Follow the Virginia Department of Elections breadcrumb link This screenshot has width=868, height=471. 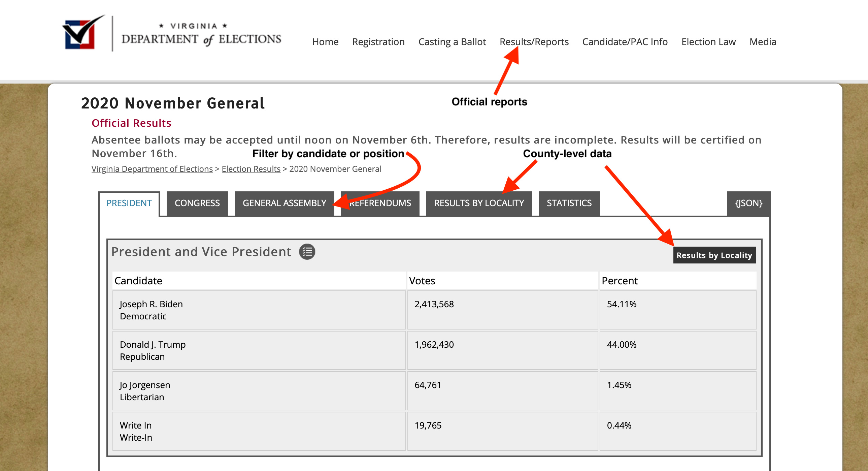[152, 169]
